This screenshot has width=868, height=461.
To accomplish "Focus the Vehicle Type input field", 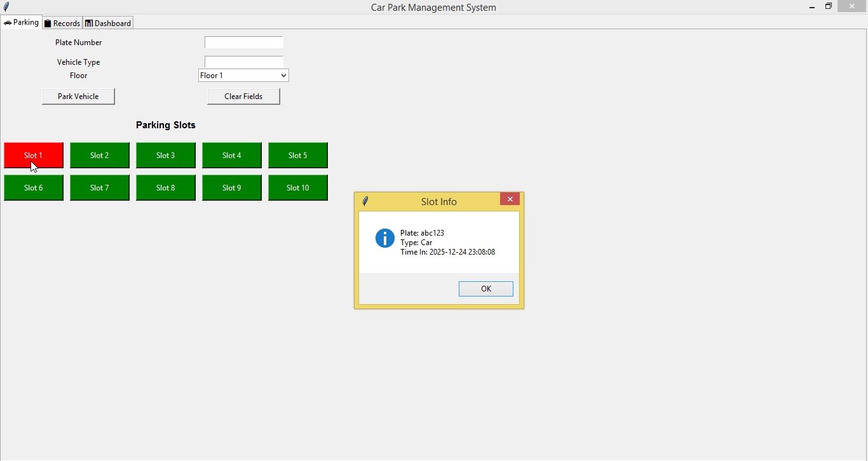I will click(x=243, y=62).
